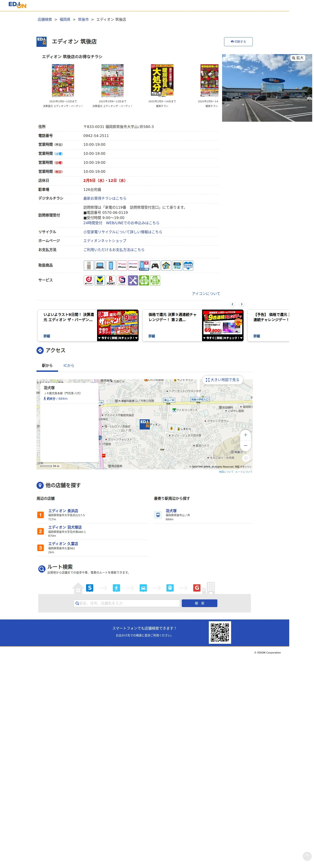Screen dimensions: 314x868
Task: Click the game controller product icon
Action: 155,265
